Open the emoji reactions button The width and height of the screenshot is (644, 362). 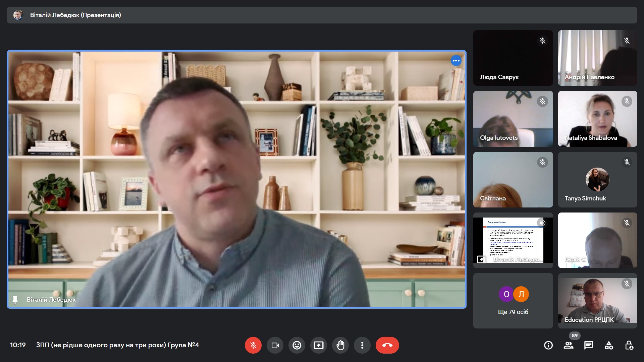[297, 345]
